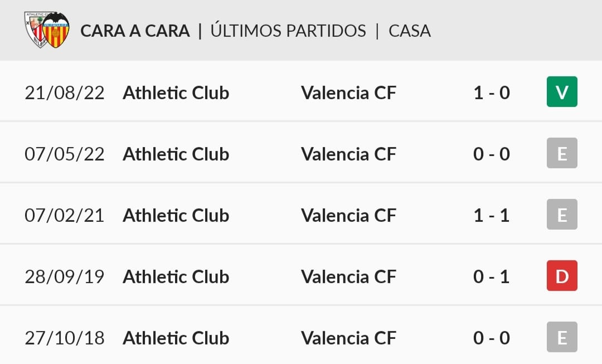Click the E draw badge for 27/10/18

pos(562,337)
